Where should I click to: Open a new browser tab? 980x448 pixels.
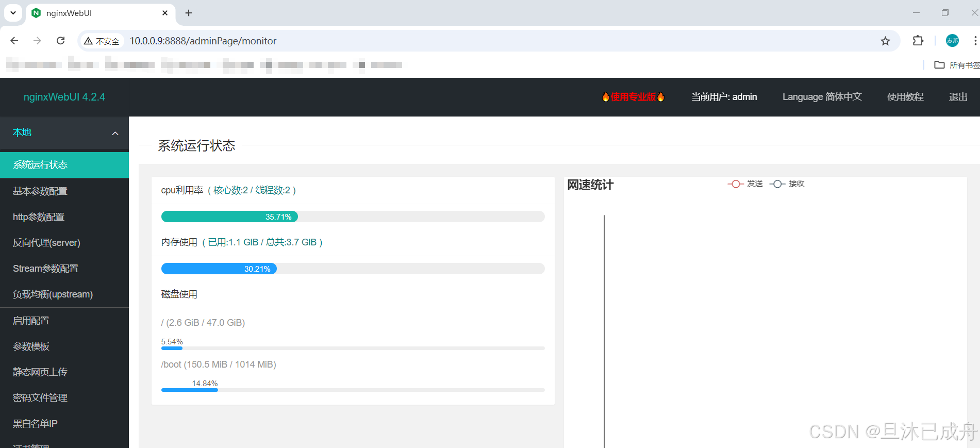point(189,13)
